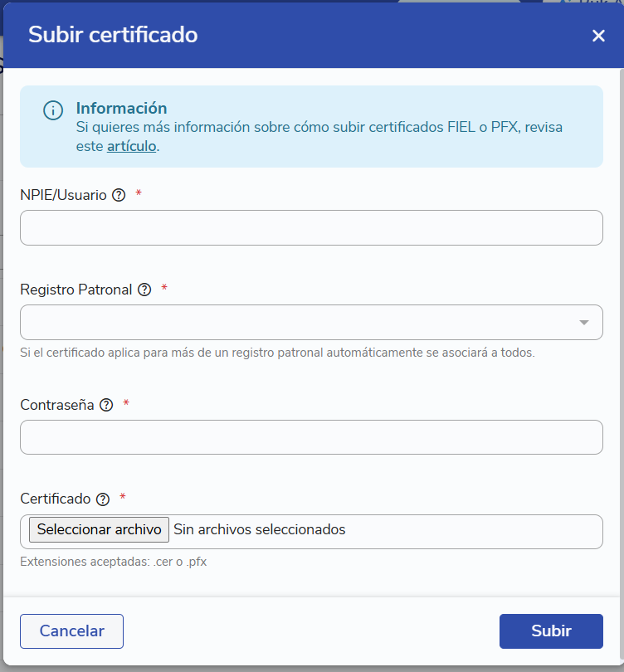The height and width of the screenshot is (672, 624).
Task: Click the Contraseña field label
Action: click(57, 405)
